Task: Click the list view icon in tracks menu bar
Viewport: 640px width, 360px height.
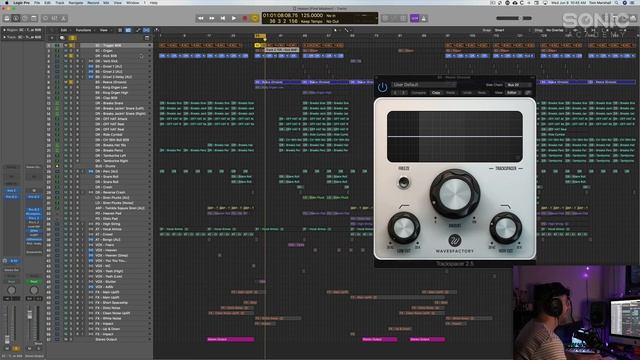Action: pos(120,30)
